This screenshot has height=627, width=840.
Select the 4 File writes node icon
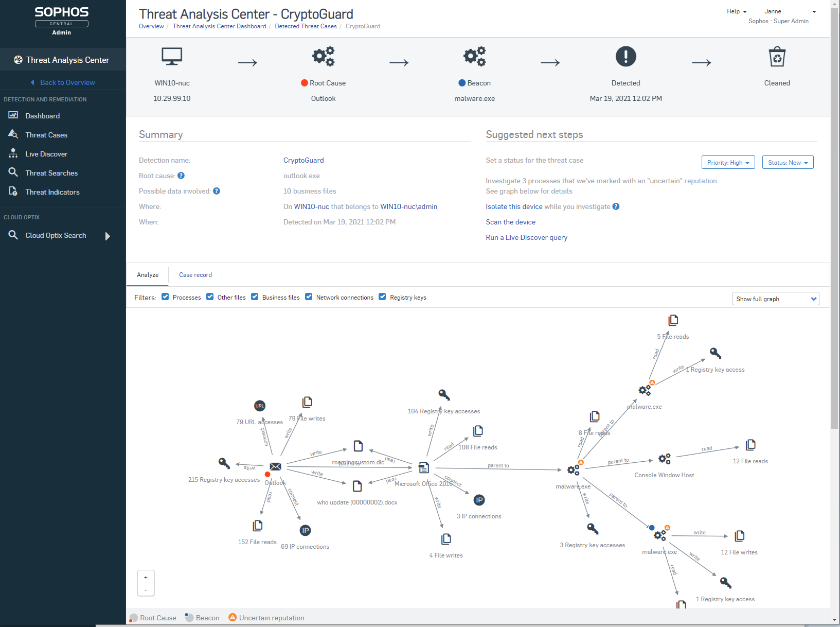pos(446,539)
